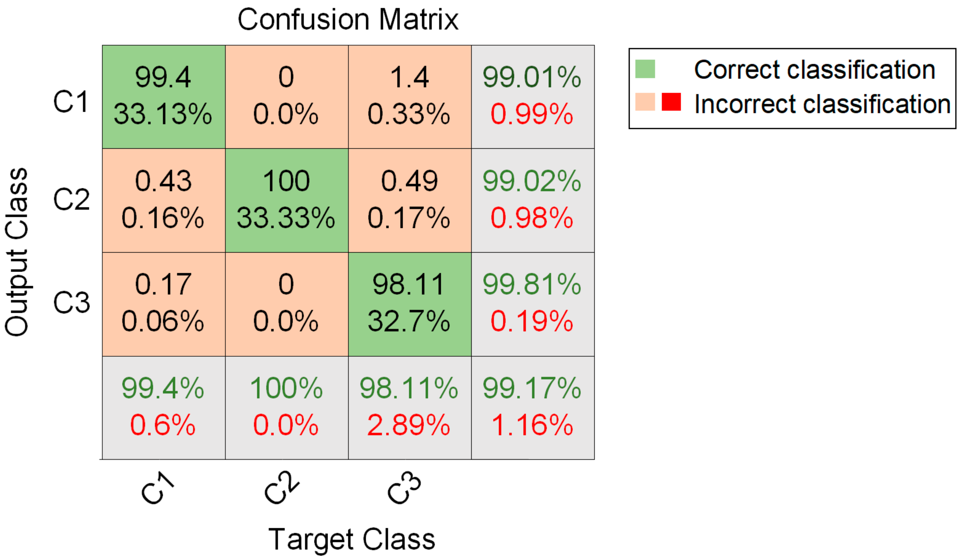Click the green Correct classification legend swatch
The width and height of the screenshot is (962, 560).
645,69
